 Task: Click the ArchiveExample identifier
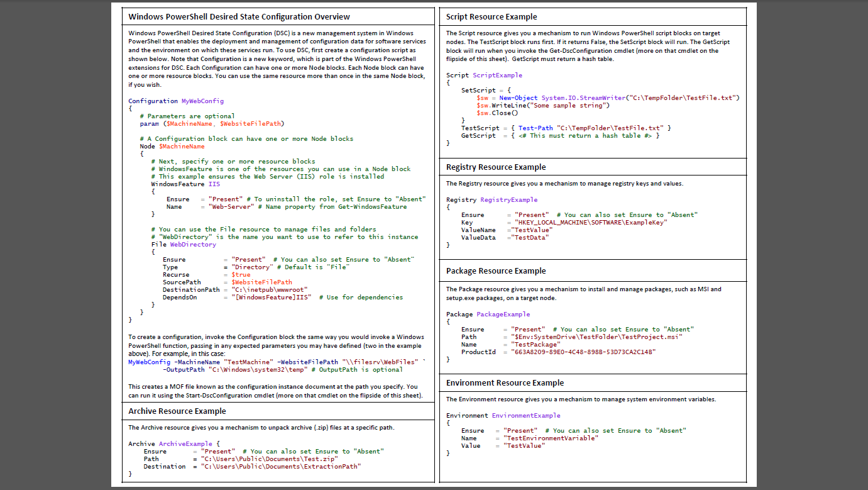(183, 443)
